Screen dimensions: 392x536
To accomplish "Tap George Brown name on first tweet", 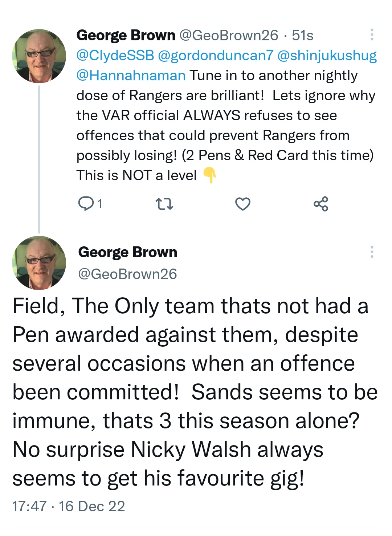I will (126, 35).
